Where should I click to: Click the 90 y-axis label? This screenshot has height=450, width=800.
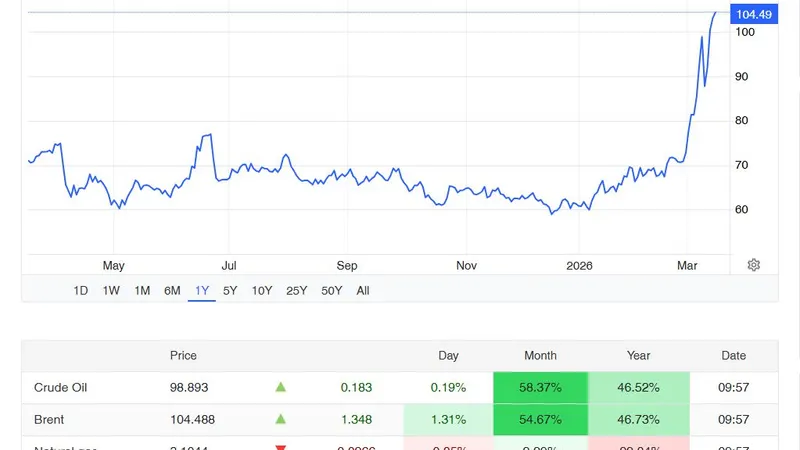tap(741, 77)
